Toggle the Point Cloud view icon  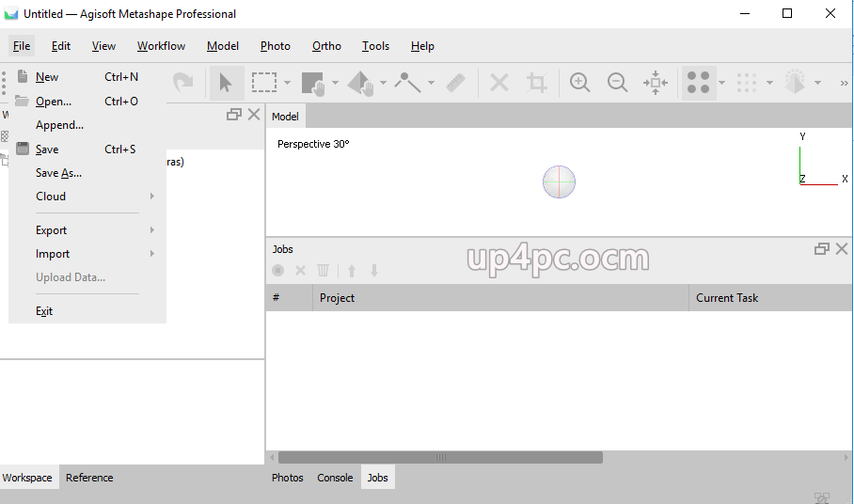pyautogui.click(x=698, y=83)
